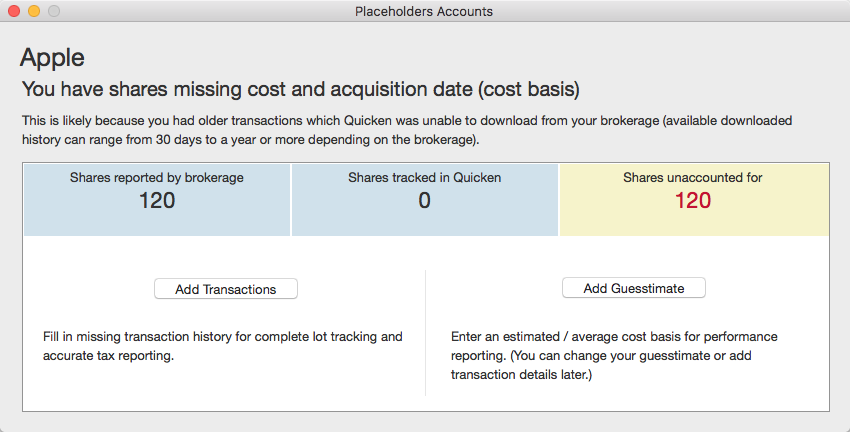Screen dimensions: 850x432
Task: Click the Shares tracked in Quicken label
Action: coord(424,178)
